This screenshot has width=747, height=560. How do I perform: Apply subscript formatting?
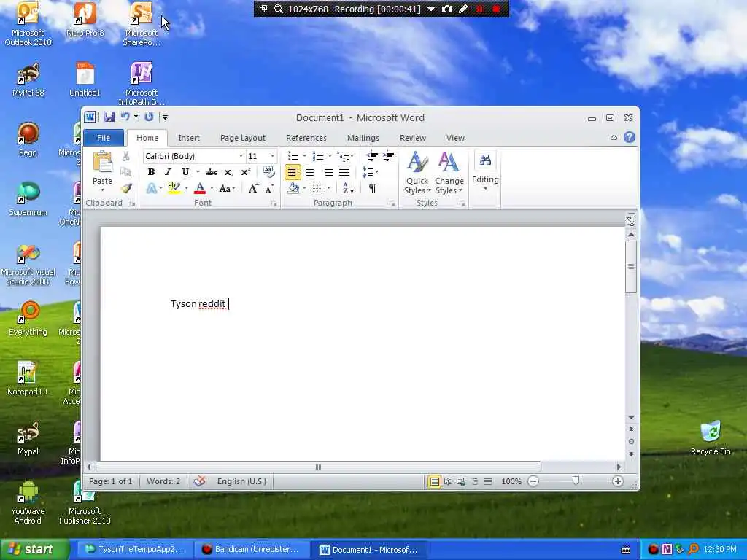tap(228, 172)
